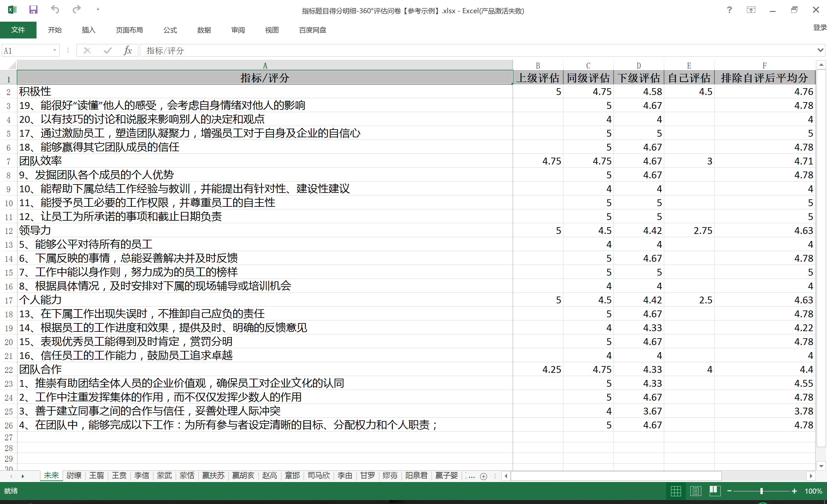
Task: Select the 王翦 sheet tab
Action: coord(97,476)
